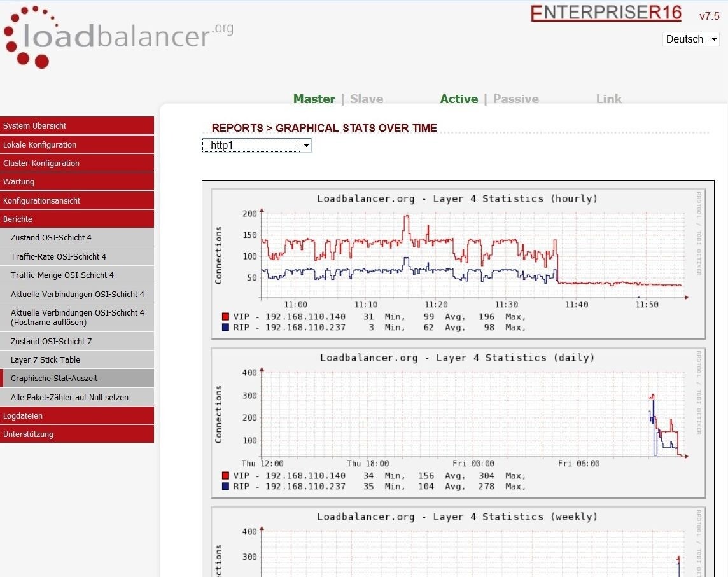
Task: Click RIP 192.168.110.237 in hourly legend
Action: coord(290,327)
